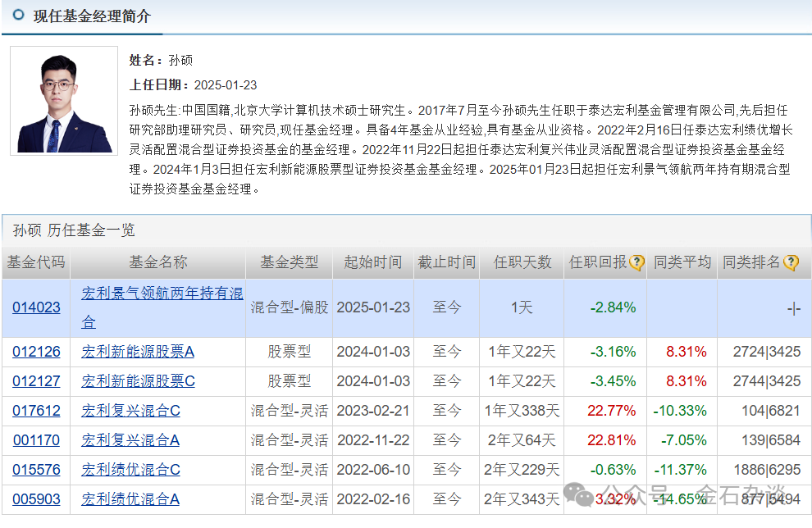The image size is (812, 528).
Task: Open the fund manager 孙硕 portrait photo
Action: pos(64,100)
